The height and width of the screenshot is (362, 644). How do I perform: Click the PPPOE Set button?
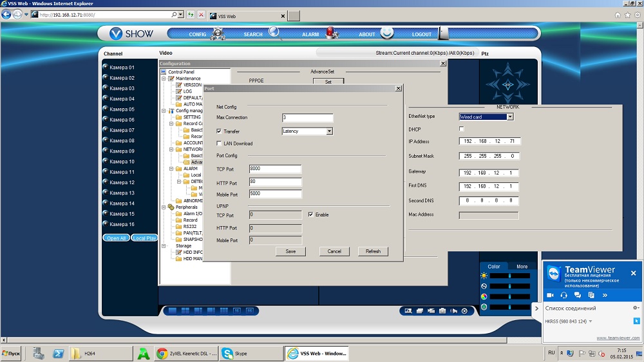click(x=328, y=81)
